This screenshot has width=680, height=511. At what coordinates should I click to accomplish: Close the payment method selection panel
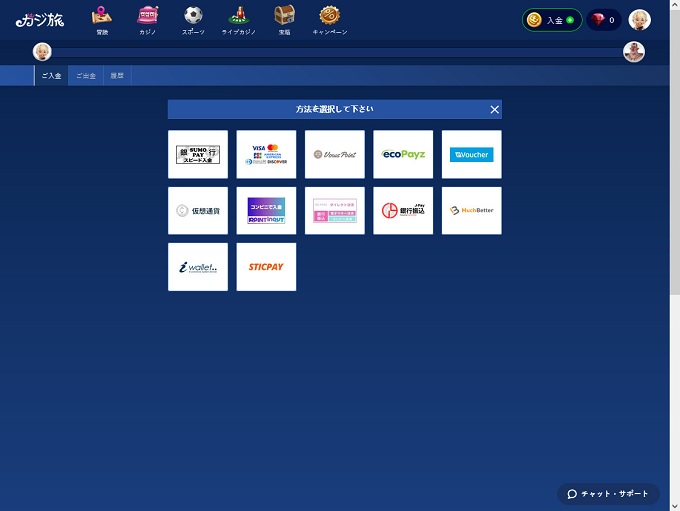pos(494,109)
